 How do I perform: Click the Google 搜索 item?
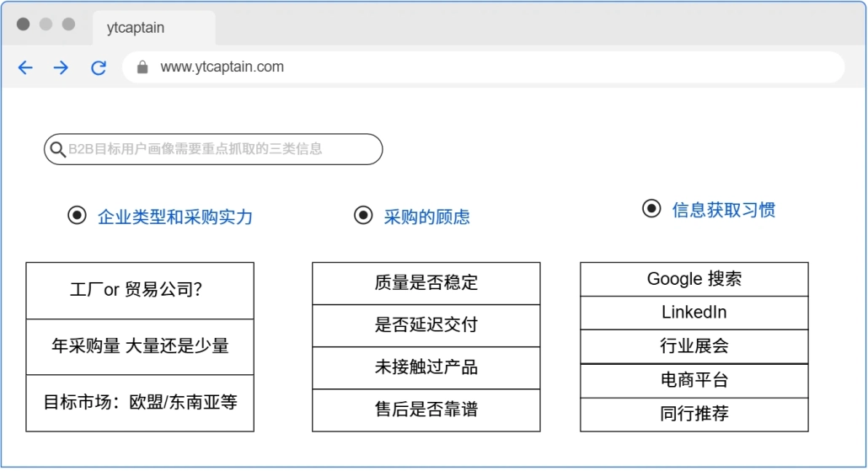click(x=694, y=279)
